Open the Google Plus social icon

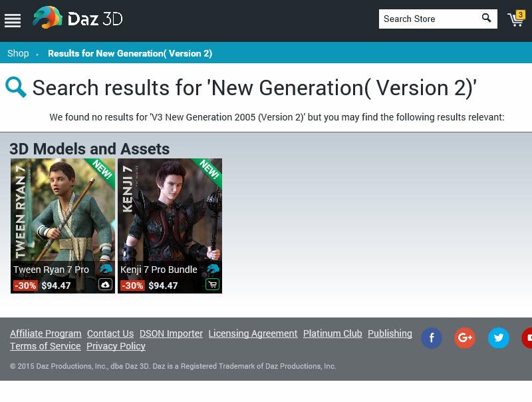(464, 338)
